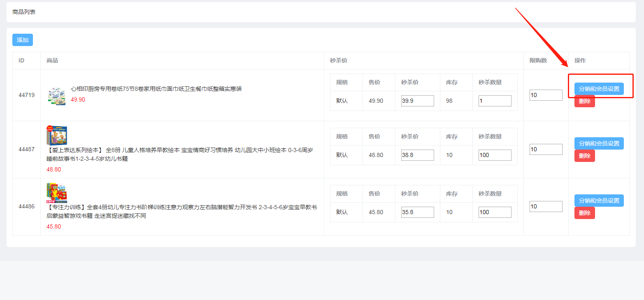Click 删除 for product 44487

(x=584, y=156)
